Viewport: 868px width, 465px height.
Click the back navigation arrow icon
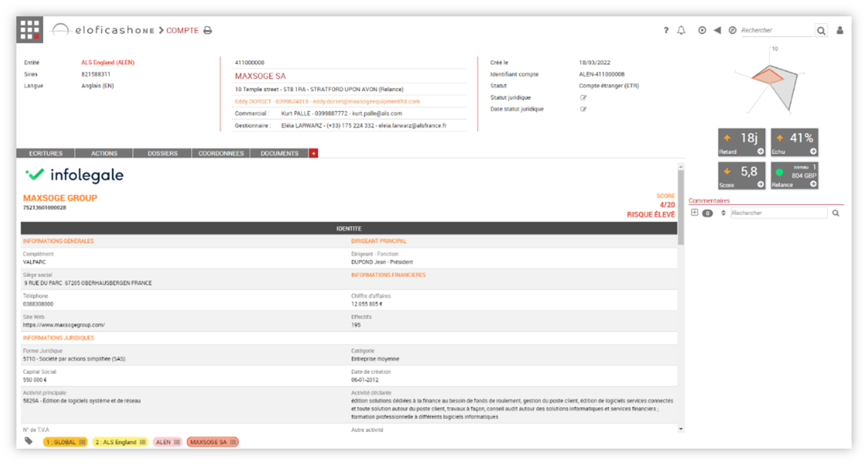click(717, 30)
